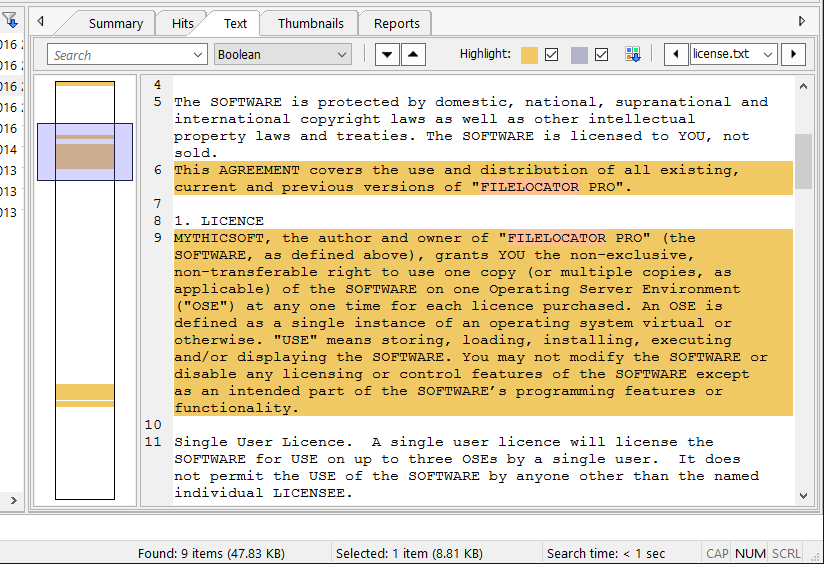Toggle the yellow highlight checkbox

coord(551,54)
